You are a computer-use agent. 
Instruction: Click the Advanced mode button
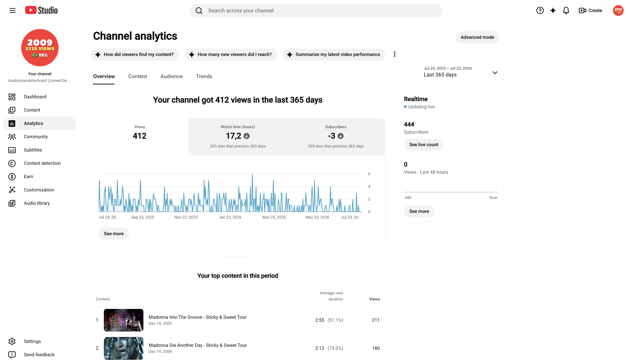(x=477, y=37)
